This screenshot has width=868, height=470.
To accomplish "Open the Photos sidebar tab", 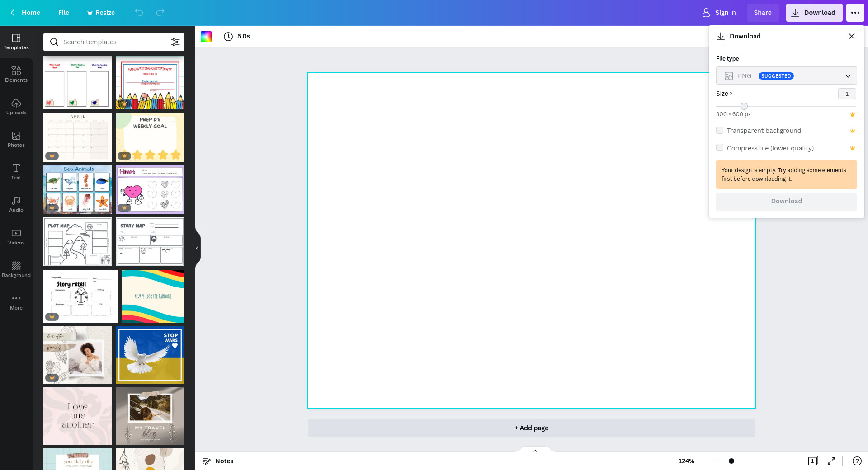I will point(16,139).
